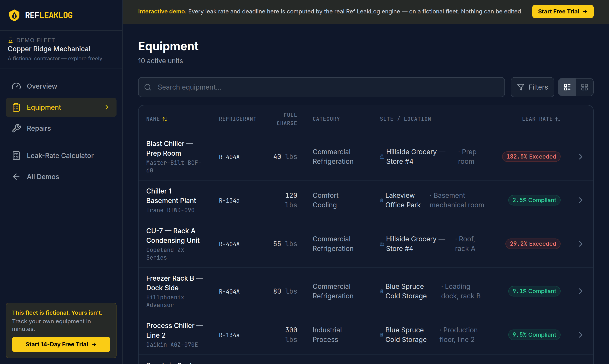Click building icon beside Hillside Grocery Prep room
This screenshot has height=364, width=609.
[382, 156]
